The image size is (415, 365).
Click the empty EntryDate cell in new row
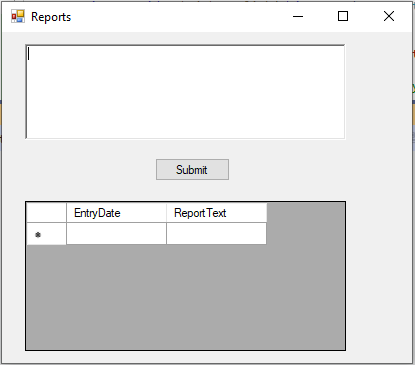(x=116, y=234)
